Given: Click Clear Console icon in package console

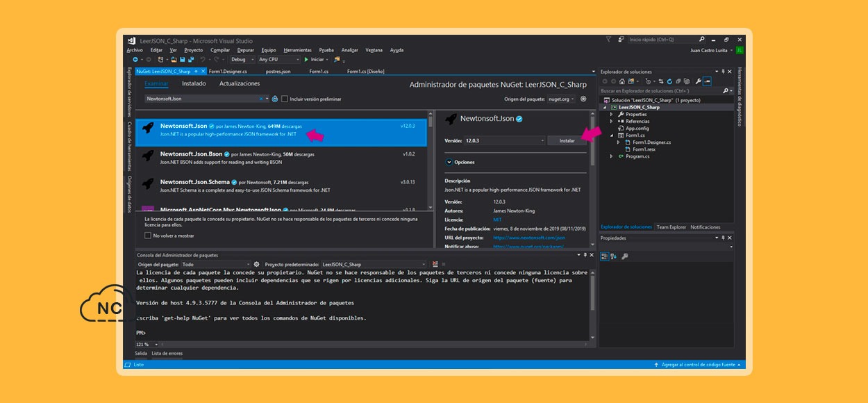Looking at the screenshot, I should point(435,265).
